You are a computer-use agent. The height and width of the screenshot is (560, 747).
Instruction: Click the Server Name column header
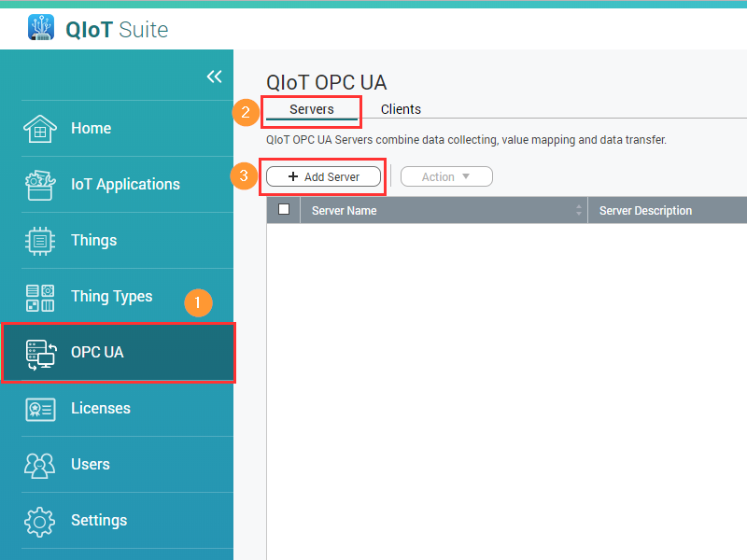coord(444,210)
